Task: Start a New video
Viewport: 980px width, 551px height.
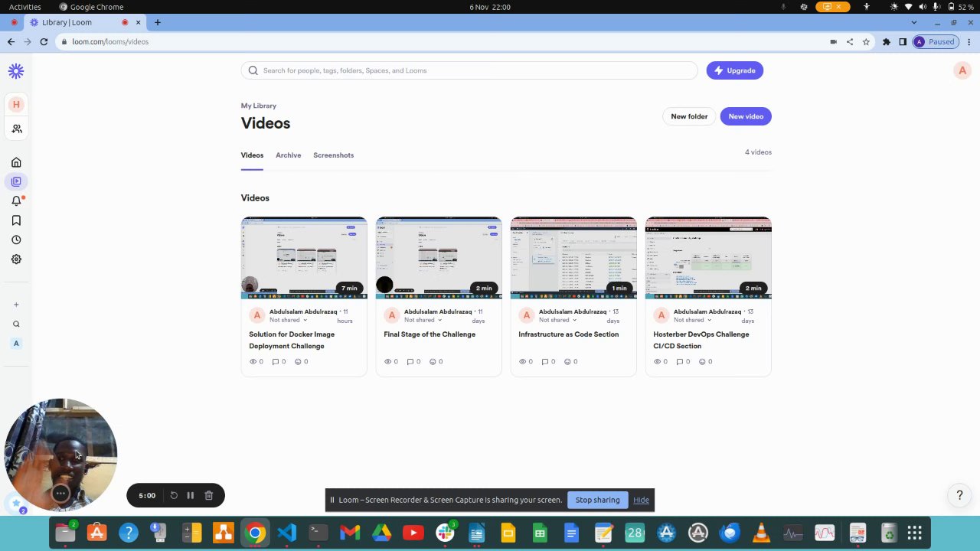Action: 746,116
